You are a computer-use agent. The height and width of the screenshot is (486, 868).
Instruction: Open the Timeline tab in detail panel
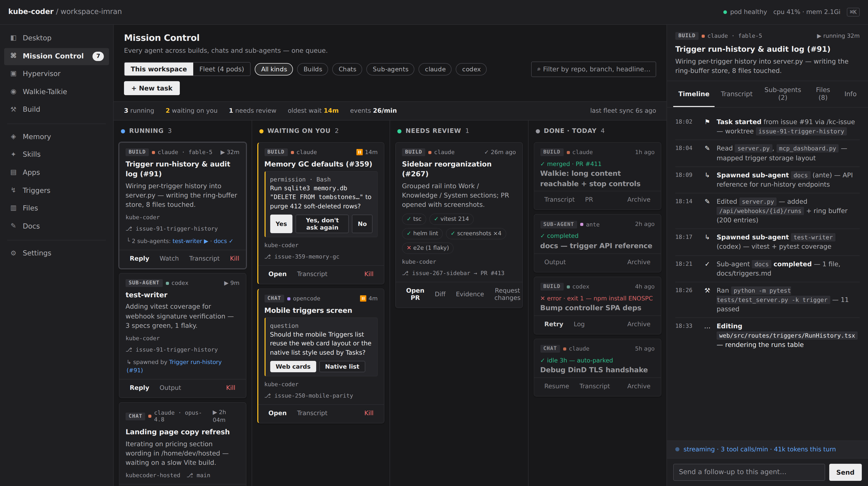pos(694,94)
